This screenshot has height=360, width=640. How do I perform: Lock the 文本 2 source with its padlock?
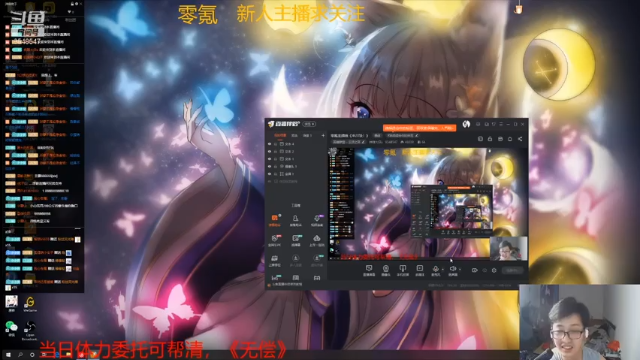tap(276, 151)
